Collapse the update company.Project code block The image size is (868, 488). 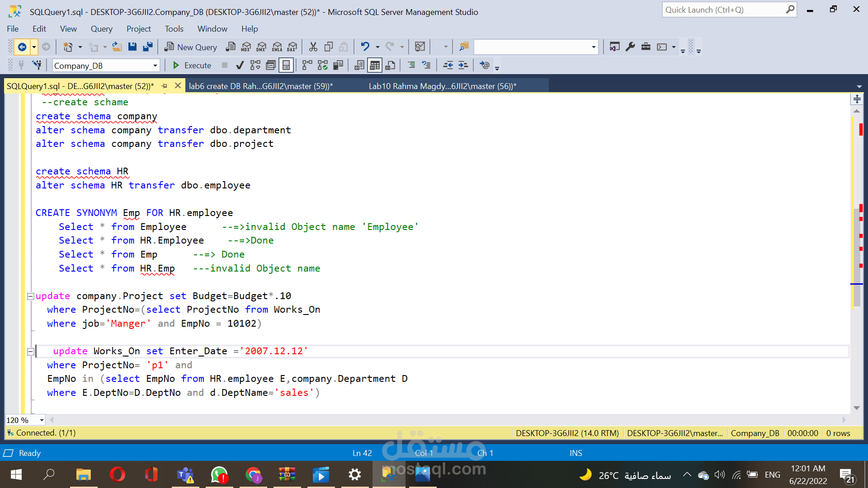point(31,296)
